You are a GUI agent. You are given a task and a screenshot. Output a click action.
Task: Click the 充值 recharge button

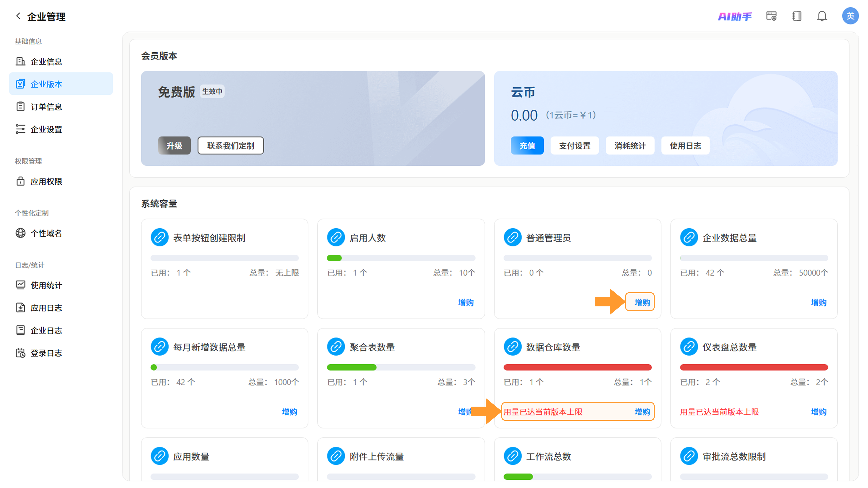point(527,145)
